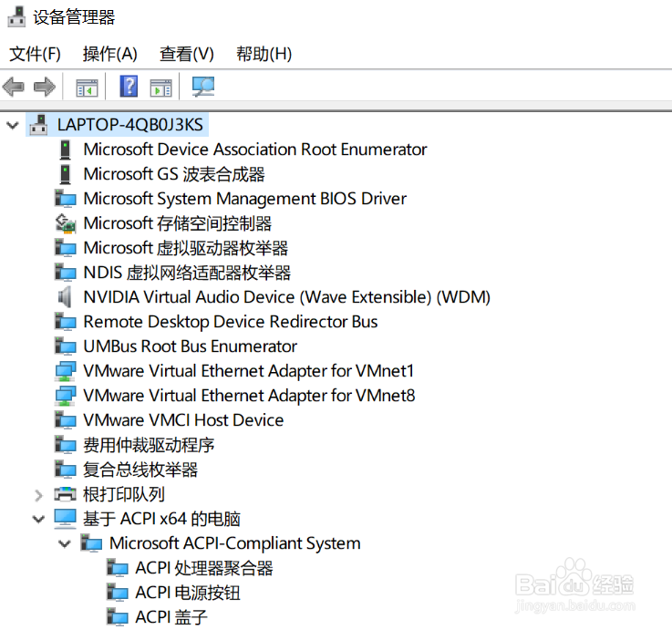Click the NVIDIA Virtual Audio Device speaker icon
This screenshot has width=672, height=630.
pos(65,297)
